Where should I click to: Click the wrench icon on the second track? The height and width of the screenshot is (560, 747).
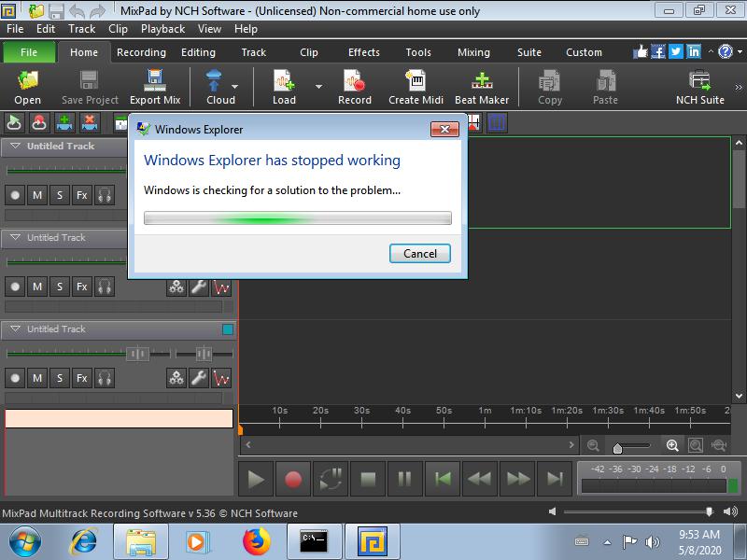199,287
